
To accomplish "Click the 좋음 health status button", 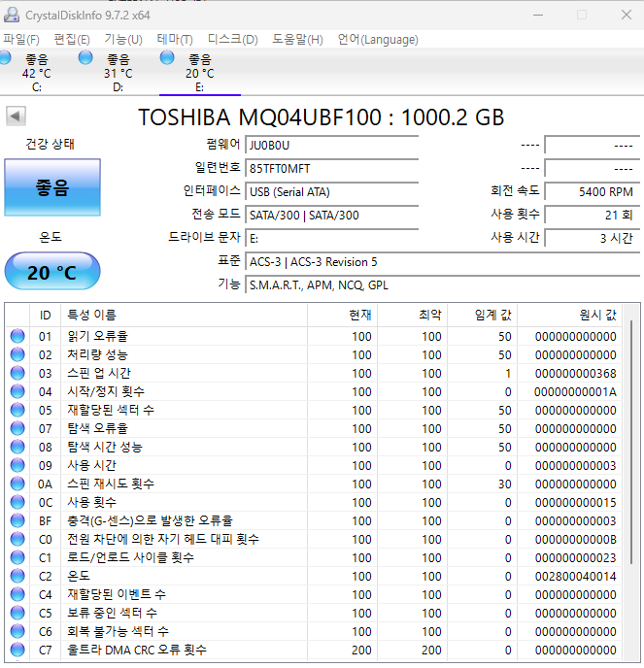I will pos(52,187).
